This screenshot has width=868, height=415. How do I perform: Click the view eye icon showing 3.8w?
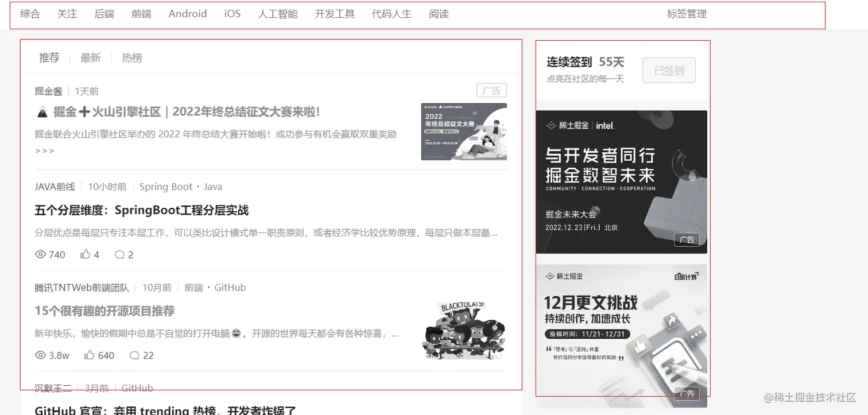point(40,355)
